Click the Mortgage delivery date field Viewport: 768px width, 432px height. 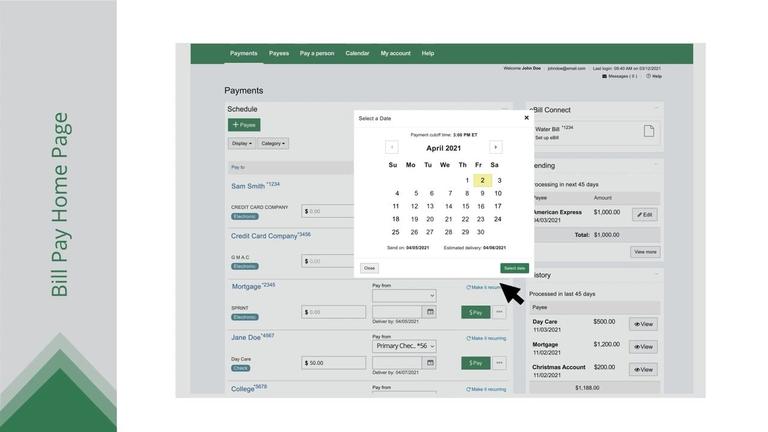click(x=397, y=312)
